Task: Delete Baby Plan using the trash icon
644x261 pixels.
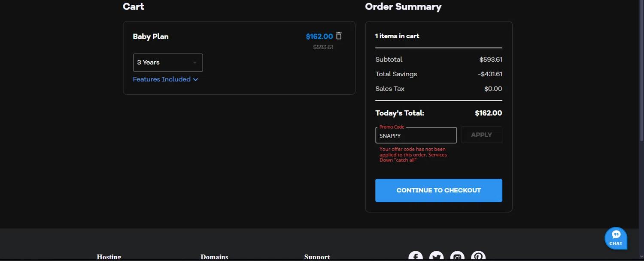Action: (339, 36)
